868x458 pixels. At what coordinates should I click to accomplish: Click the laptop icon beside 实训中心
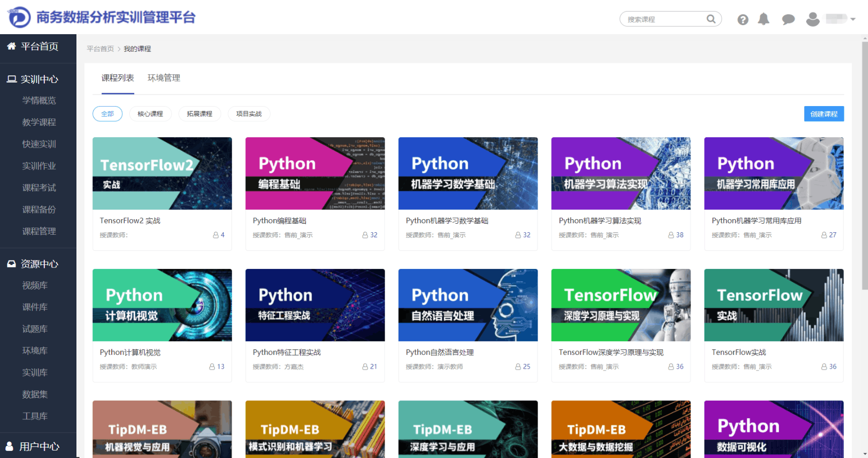[12, 79]
